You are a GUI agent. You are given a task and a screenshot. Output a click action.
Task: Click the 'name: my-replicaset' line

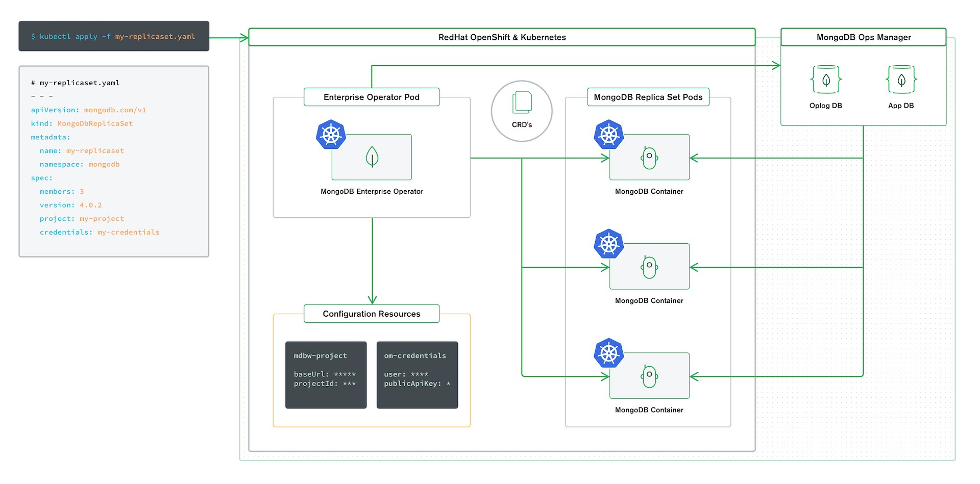coord(82,150)
